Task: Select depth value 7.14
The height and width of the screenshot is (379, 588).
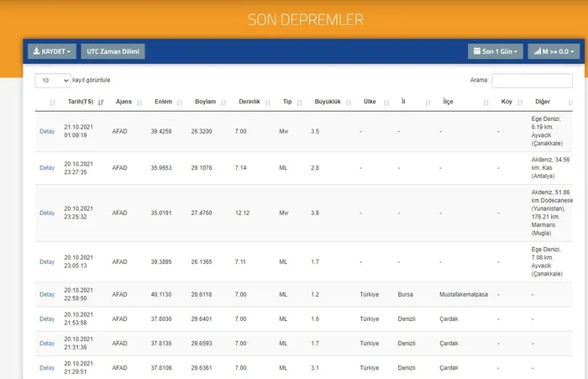Action: [x=241, y=168]
